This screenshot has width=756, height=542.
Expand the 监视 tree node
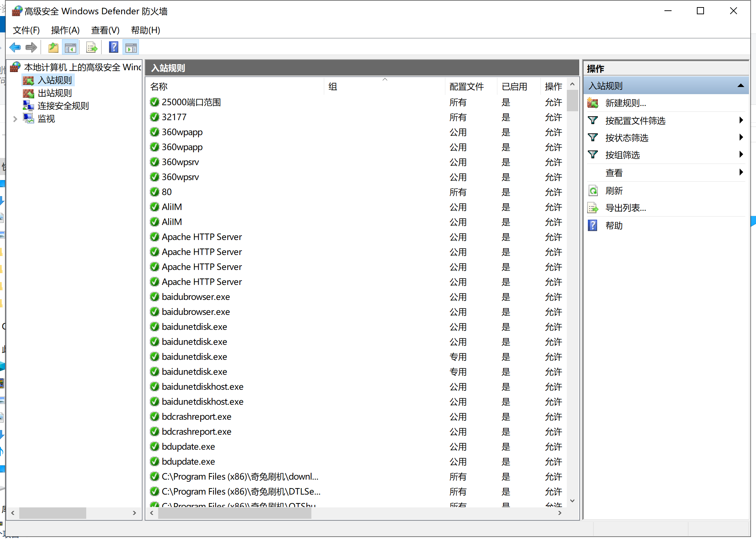tap(15, 119)
